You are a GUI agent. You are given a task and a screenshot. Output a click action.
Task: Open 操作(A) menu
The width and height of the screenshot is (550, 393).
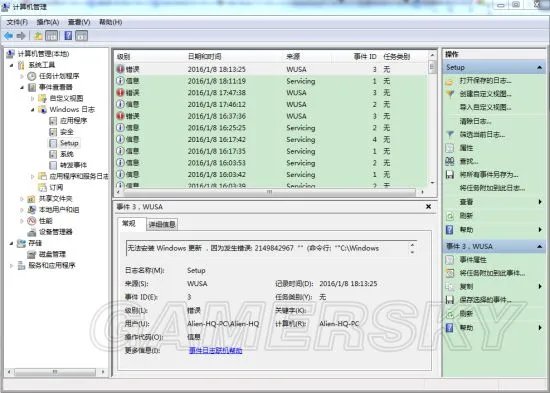click(48, 22)
